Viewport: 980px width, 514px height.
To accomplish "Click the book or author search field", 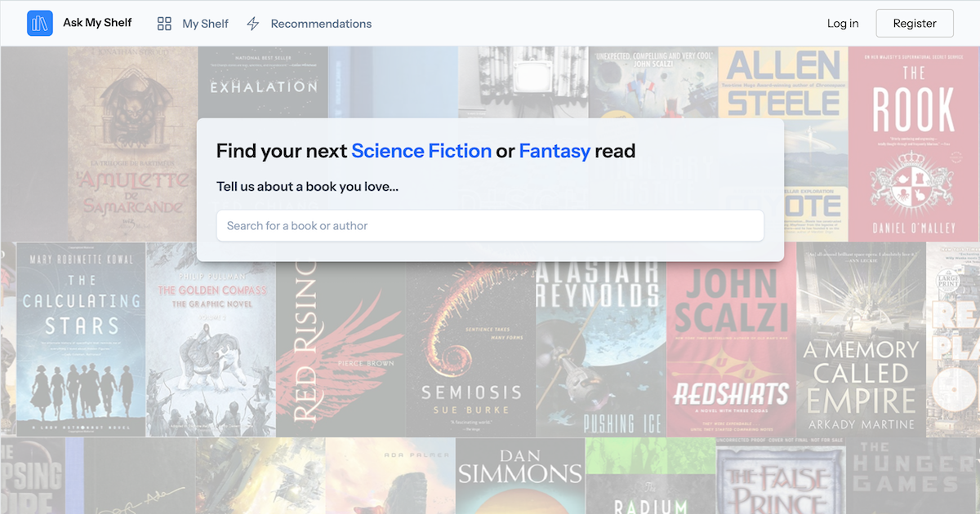I will (490, 225).
